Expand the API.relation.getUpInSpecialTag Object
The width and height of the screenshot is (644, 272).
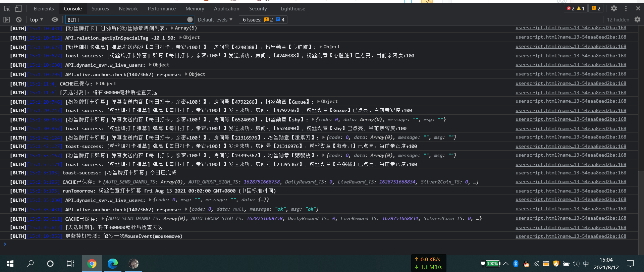point(190,38)
